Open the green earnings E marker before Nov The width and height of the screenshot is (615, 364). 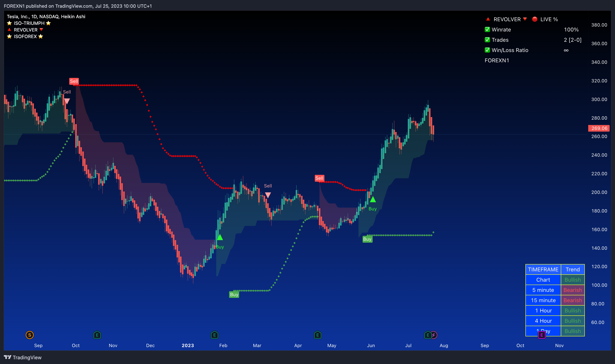pyautogui.click(x=97, y=335)
